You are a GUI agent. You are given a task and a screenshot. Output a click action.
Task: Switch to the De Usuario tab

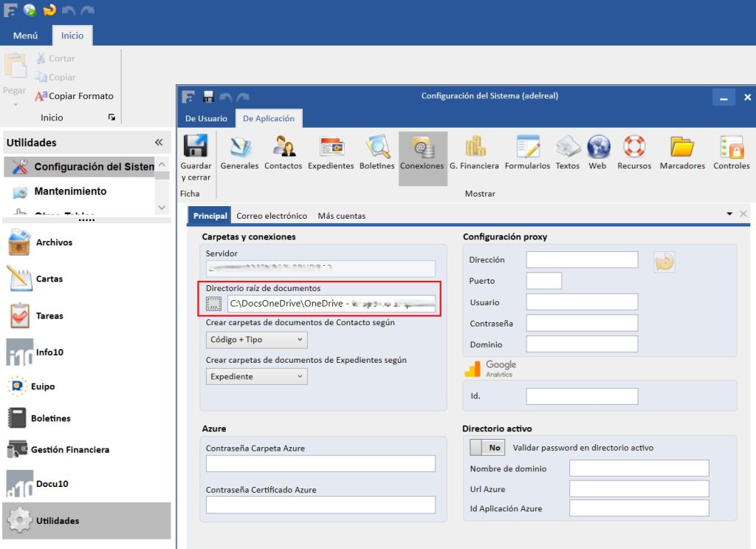(206, 118)
